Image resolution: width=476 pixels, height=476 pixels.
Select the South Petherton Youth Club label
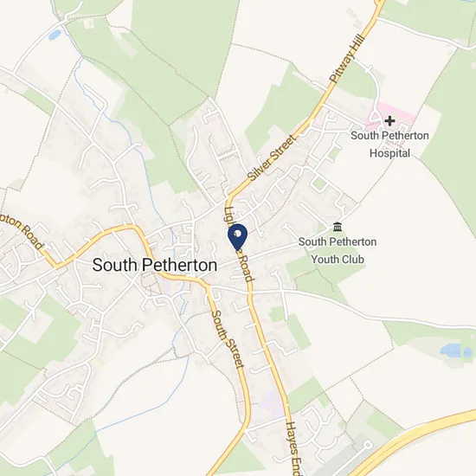pos(338,251)
